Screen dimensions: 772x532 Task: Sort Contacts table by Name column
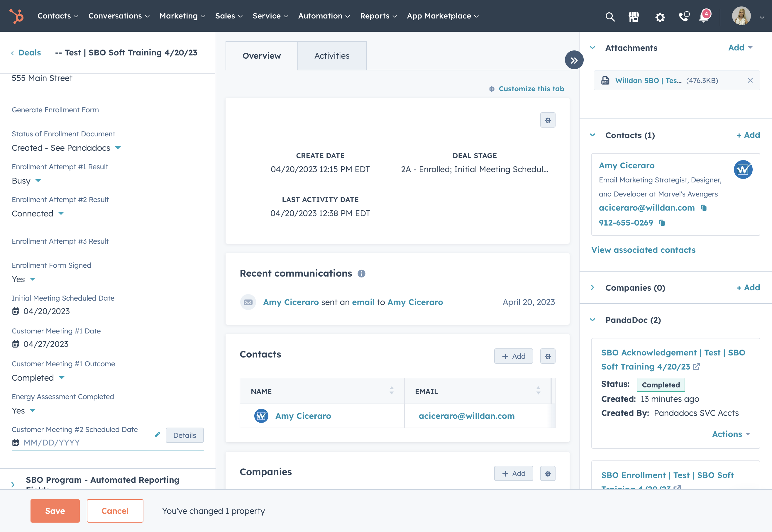(392, 391)
